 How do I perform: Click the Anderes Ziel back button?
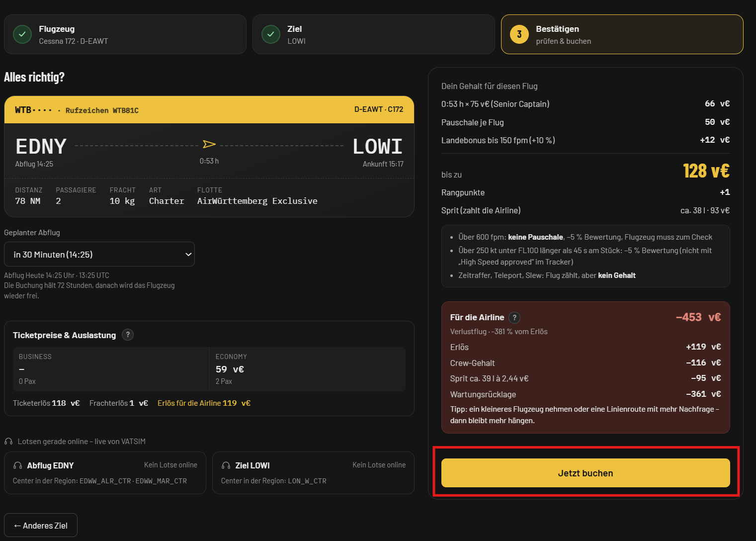pos(41,525)
